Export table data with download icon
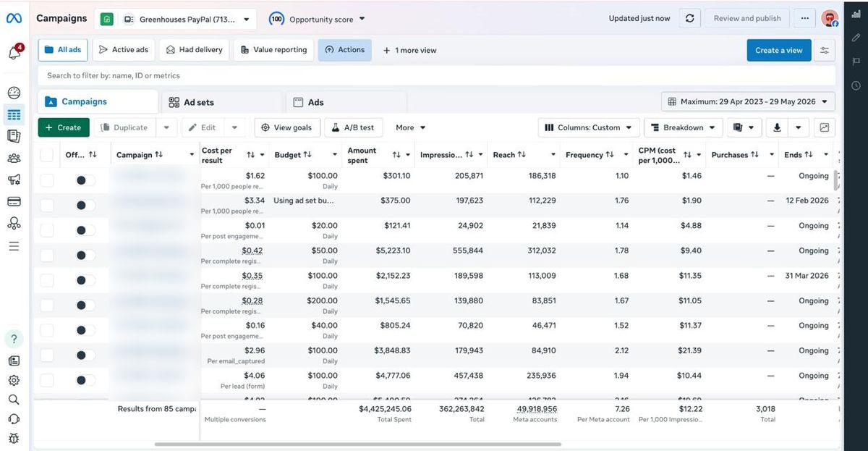 coord(778,127)
